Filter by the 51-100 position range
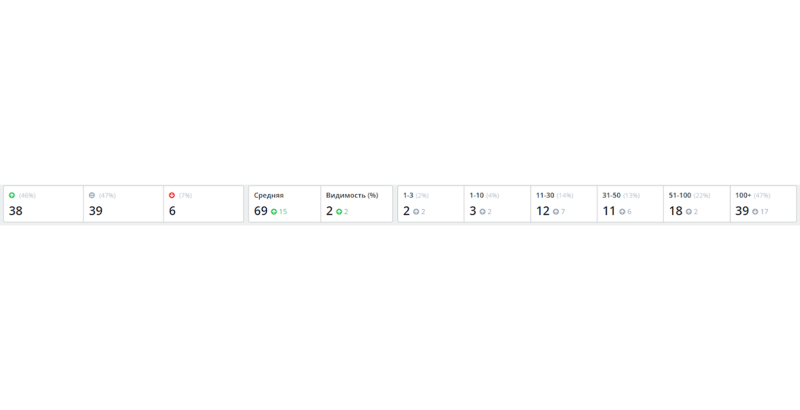800x410 pixels. (680, 195)
